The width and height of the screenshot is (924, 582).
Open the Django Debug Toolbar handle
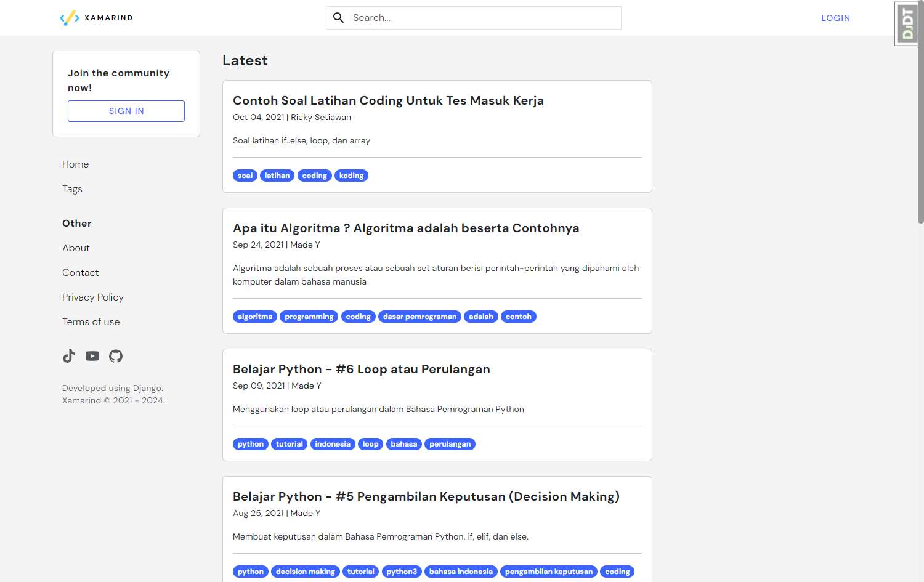(x=907, y=24)
